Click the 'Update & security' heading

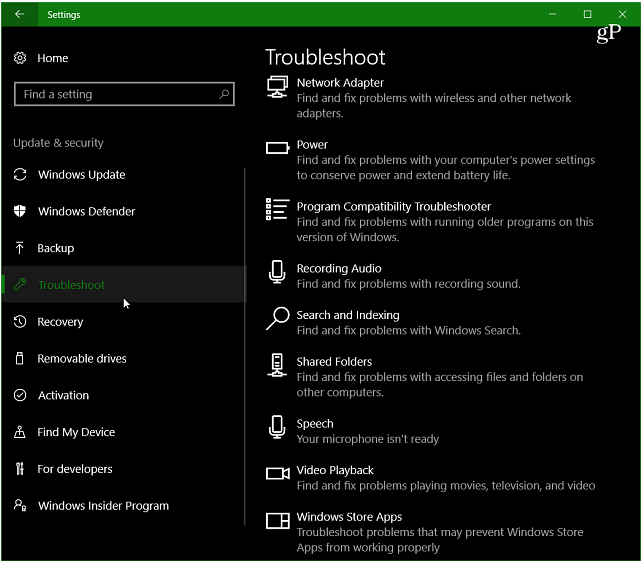(58, 143)
